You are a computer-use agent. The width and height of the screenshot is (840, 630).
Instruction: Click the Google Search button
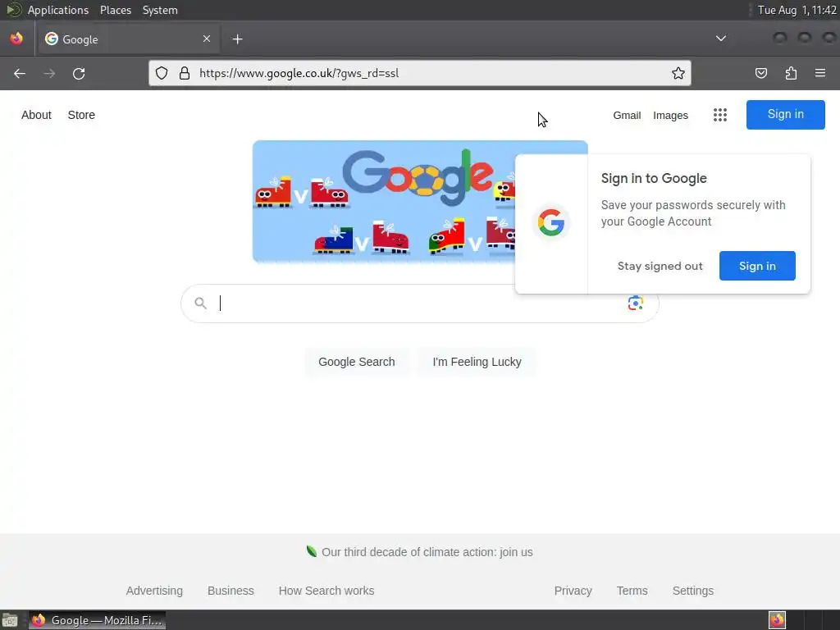pos(357,362)
